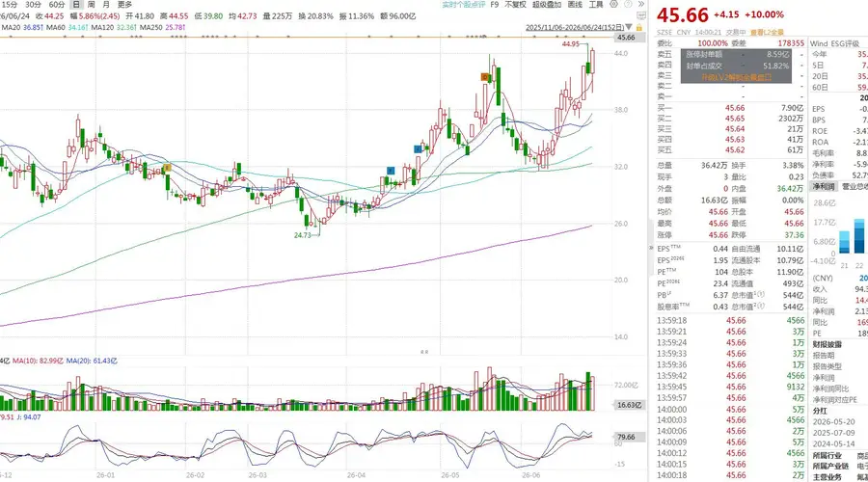This screenshot has width=868, height=482.
Task: Switch to the 60分 chart tab
Action: pyautogui.click(x=57, y=5)
